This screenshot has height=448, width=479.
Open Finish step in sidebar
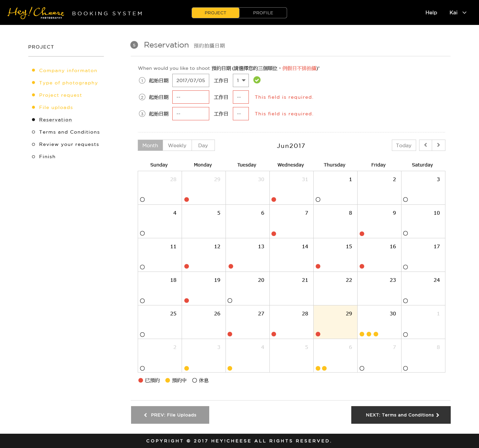[47, 157]
